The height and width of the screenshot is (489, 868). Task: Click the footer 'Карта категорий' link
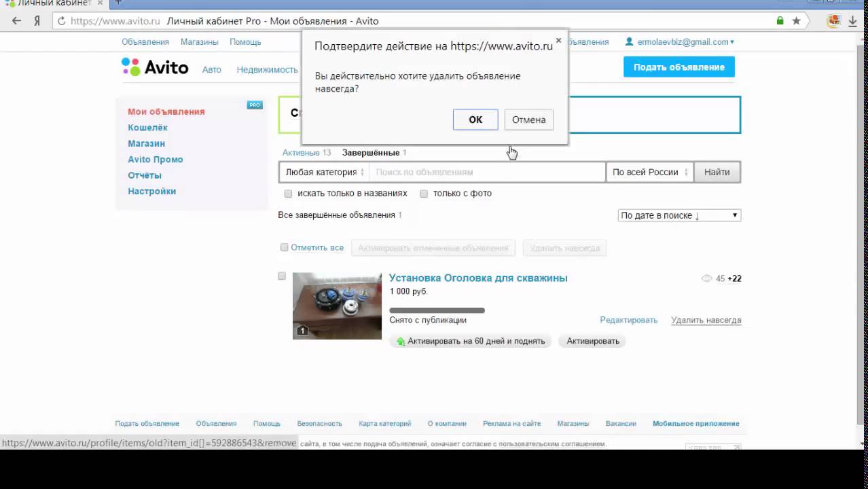pos(385,423)
